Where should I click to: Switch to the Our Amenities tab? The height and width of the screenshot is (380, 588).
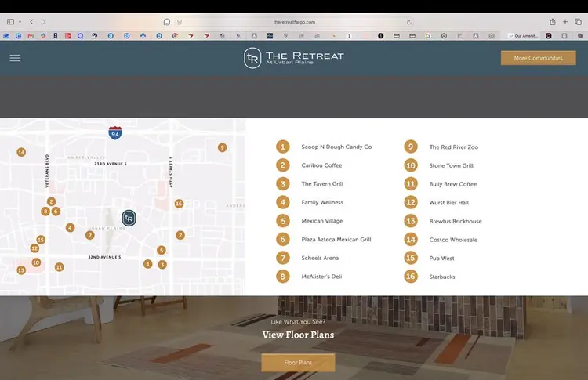(x=523, y=36)
